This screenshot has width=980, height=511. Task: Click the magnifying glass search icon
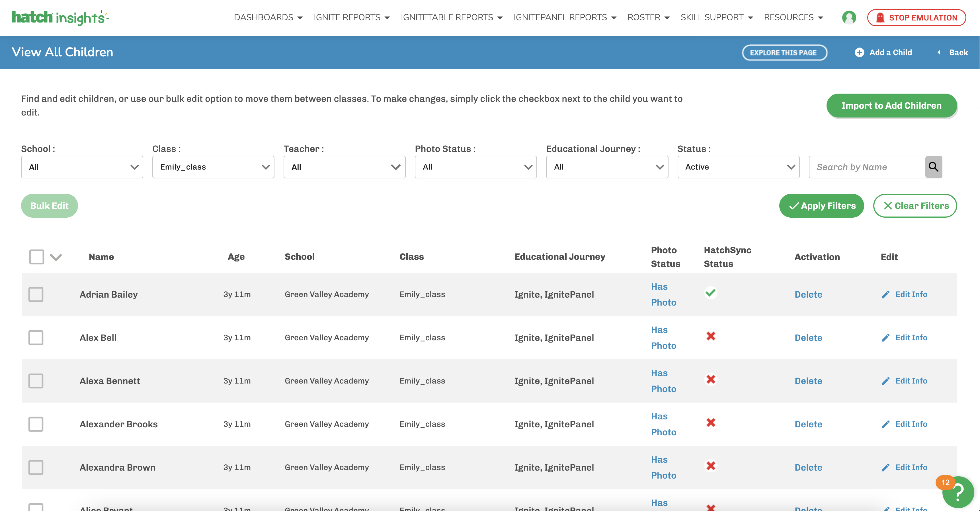coord(933,166)
